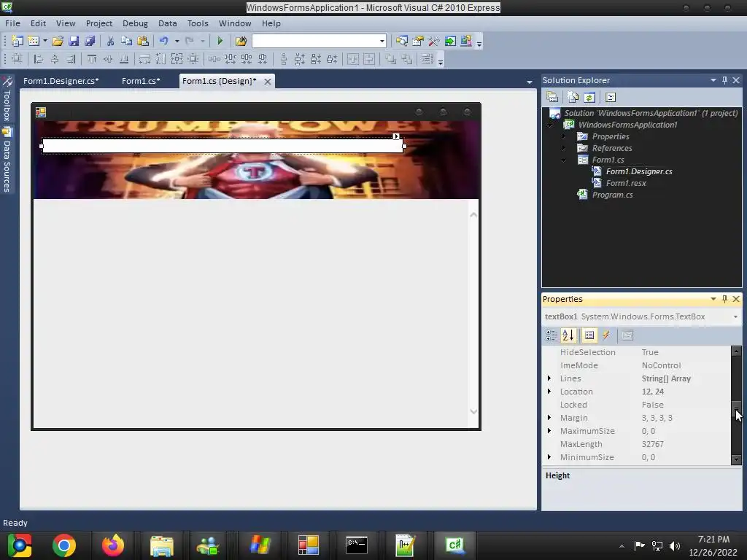Open the Undo history dropdown arrow
The image size is (747, 560).
(x=177, y=41)
